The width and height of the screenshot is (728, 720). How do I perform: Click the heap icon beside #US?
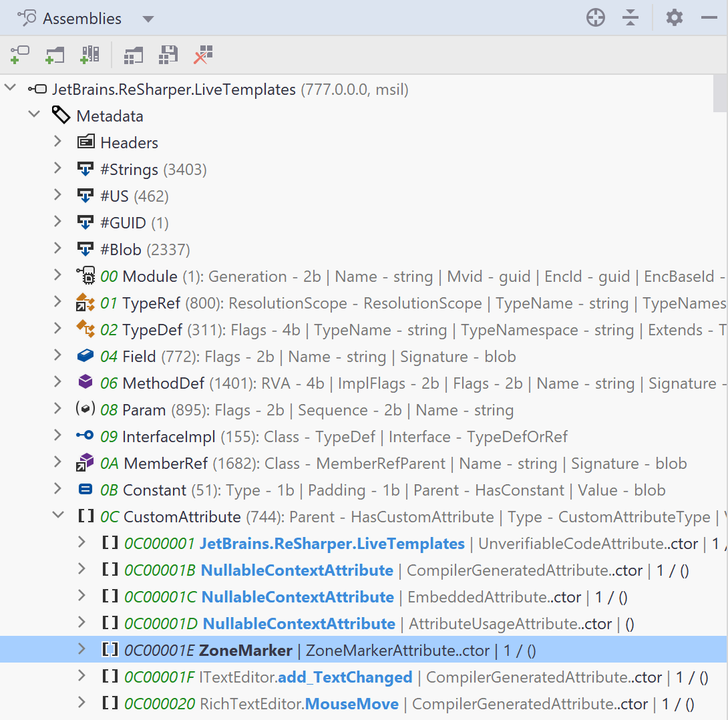(85, 196)
